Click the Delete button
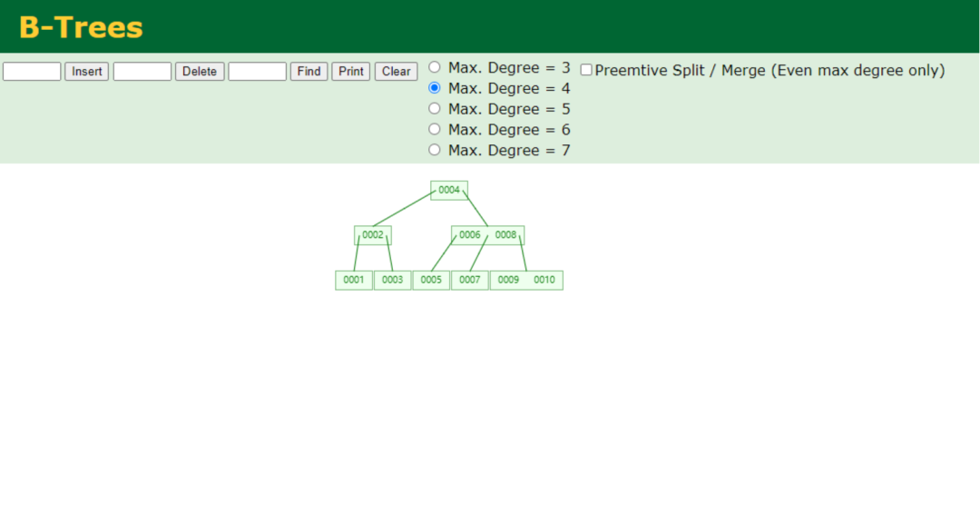 click(x=200, y=71)
